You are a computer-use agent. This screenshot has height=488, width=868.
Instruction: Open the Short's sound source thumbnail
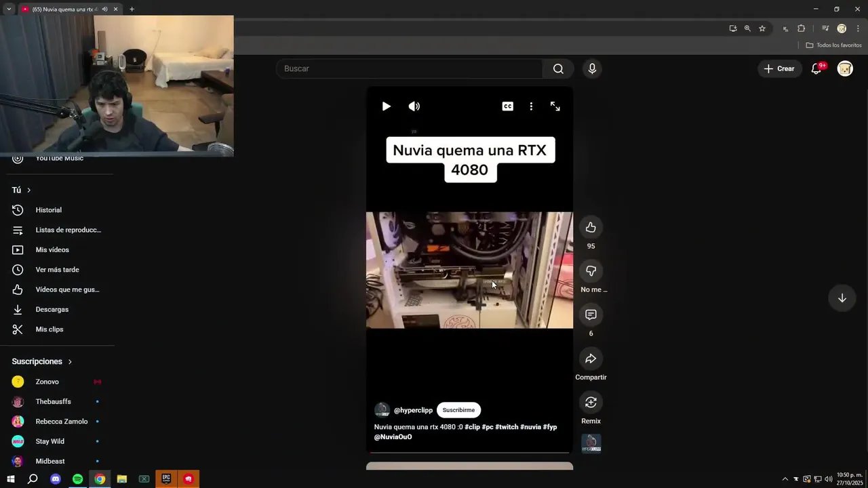pos(591,444)
